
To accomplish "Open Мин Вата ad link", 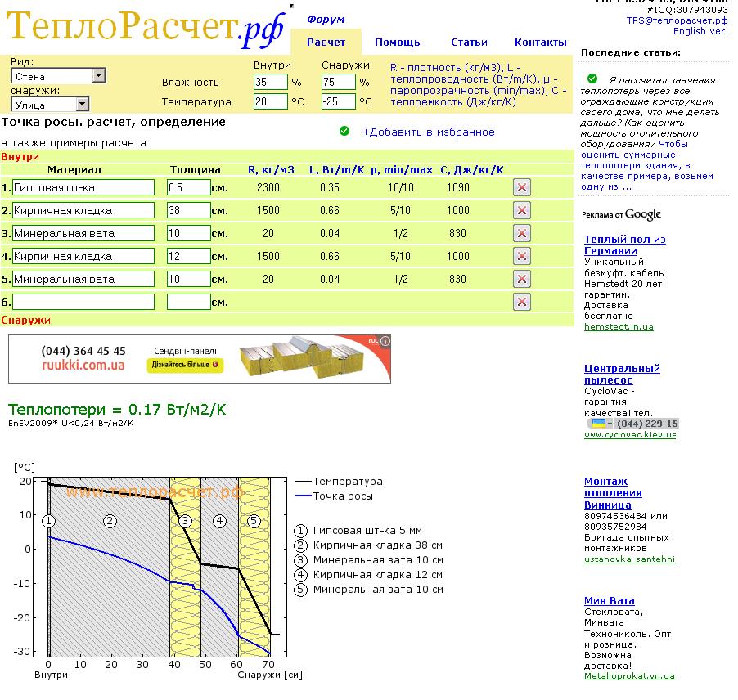I will [609, 601].
